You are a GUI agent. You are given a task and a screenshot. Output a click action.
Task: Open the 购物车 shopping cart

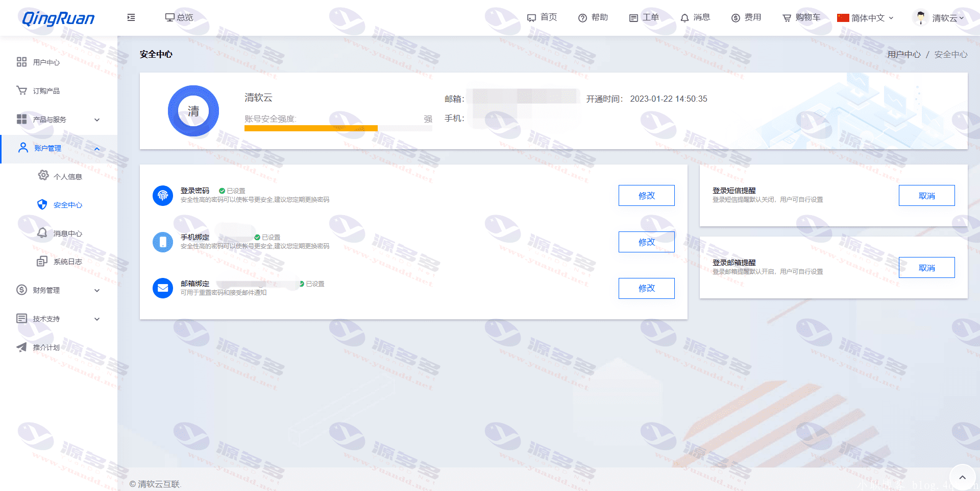click(x=801, y=17)
